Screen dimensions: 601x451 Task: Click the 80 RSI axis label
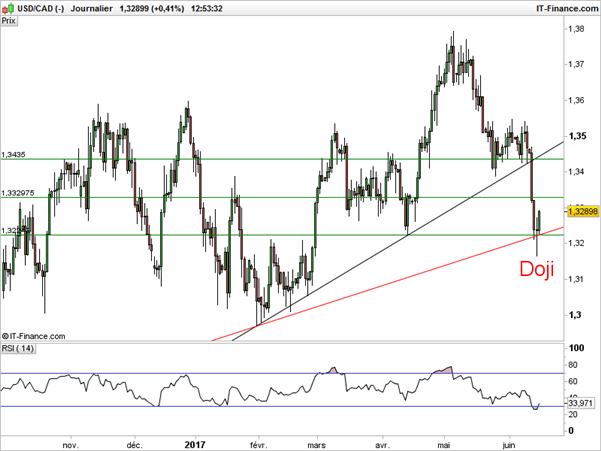coord(573,365)
